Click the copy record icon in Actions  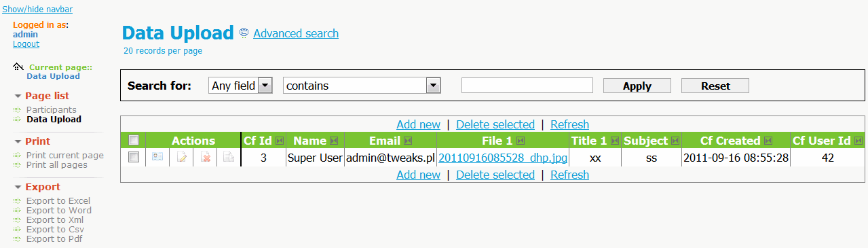(229, 158)
